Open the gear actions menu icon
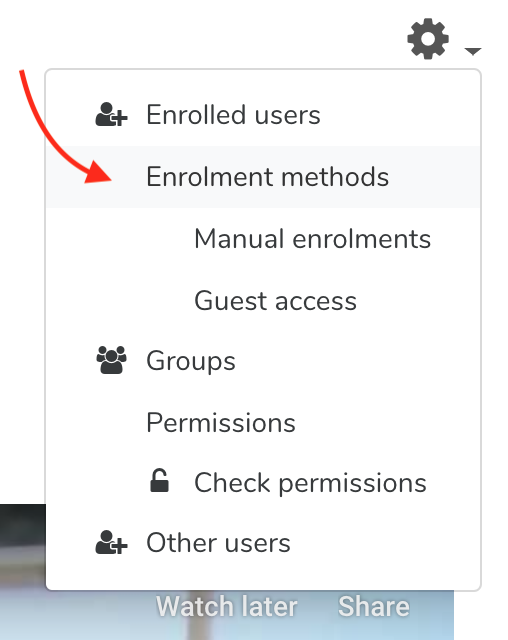This screenshot has width=508, height=640. (x=428, y=39)
